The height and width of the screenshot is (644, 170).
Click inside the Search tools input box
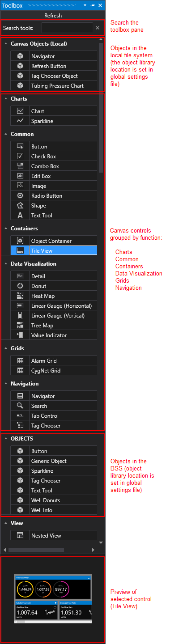pos(67,28)
